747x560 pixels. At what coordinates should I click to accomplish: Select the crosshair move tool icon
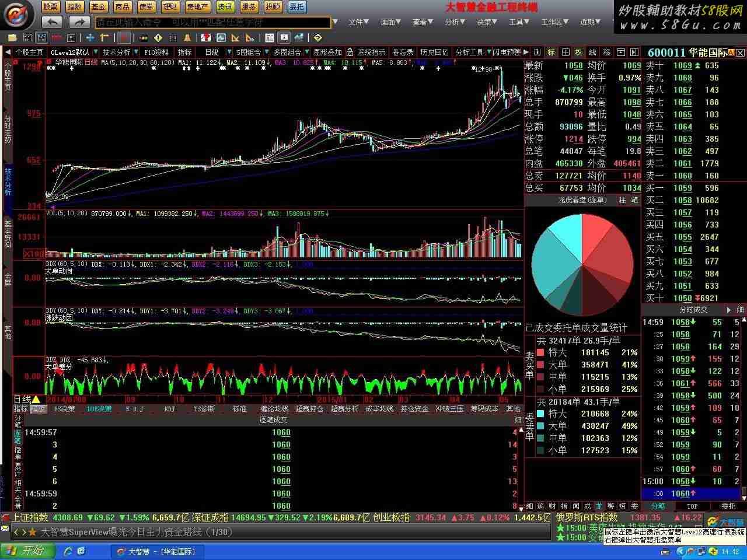coord(90,38)
